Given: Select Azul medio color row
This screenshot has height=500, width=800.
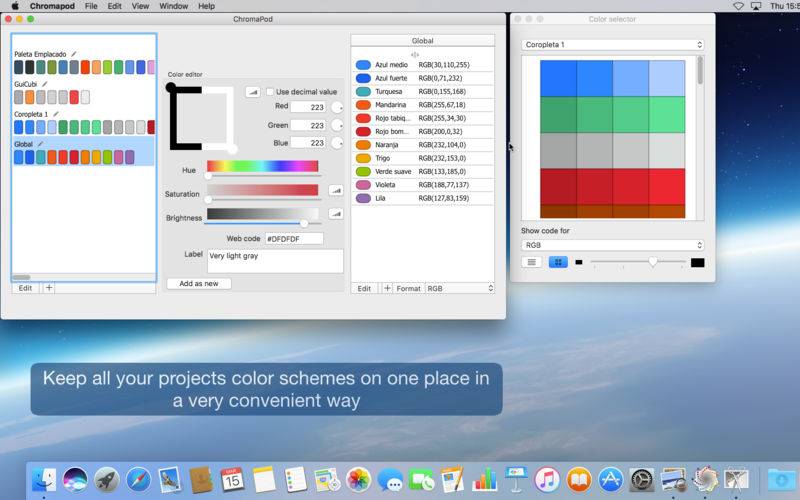Looking at the screenshot, I should [422, 65].
